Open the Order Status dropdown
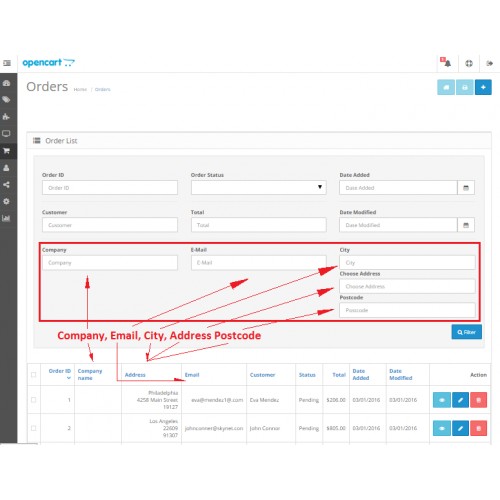Viewport: 500px width, 500px height. point(259,188)
